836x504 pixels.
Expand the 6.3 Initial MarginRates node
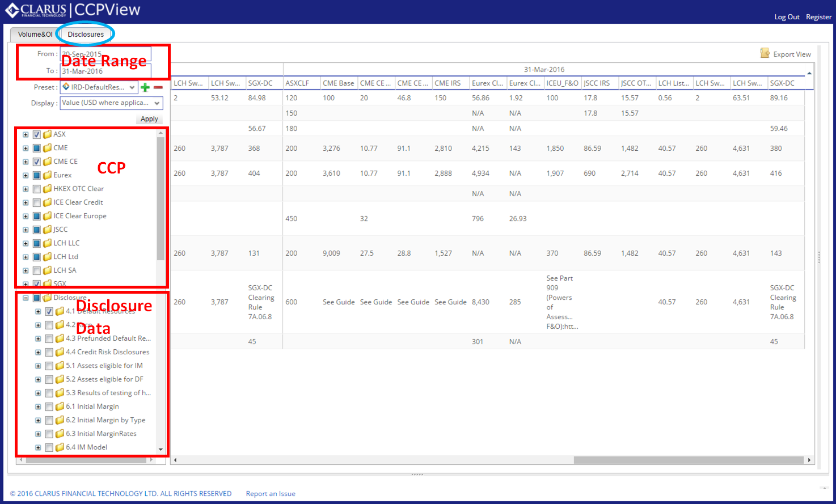tap(38, 434)
